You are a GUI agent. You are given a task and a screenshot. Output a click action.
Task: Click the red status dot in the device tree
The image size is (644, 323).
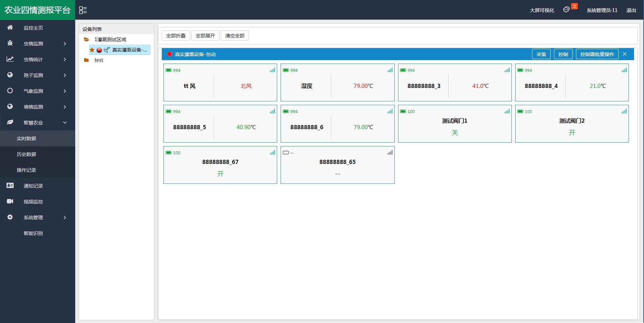point(99,50)
